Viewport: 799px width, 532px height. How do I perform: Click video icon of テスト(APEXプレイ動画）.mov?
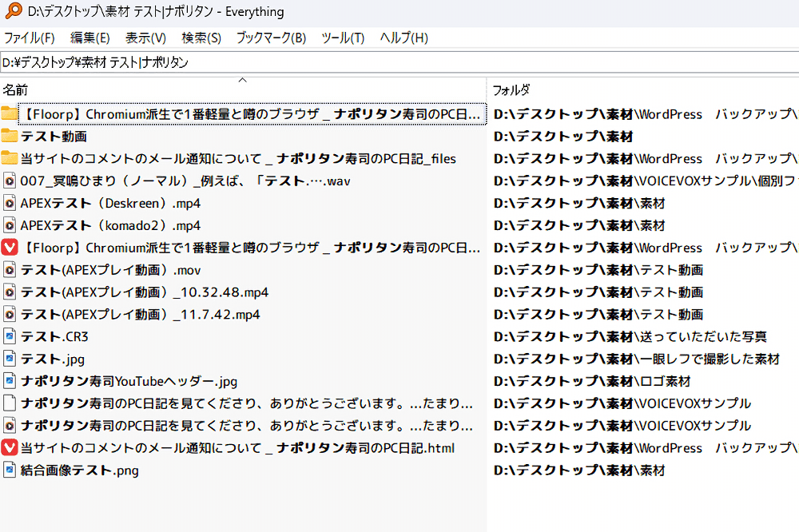click(9, 269)
